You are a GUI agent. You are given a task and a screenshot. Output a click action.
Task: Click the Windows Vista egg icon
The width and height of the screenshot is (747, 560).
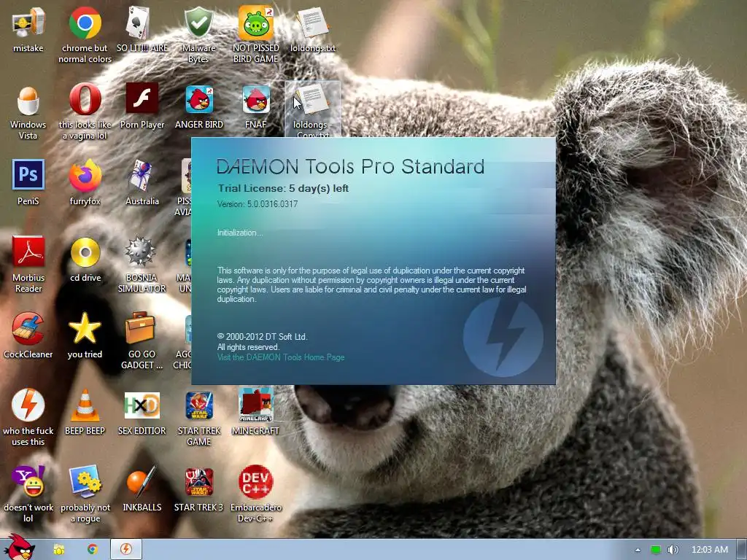tap(28, 100)
